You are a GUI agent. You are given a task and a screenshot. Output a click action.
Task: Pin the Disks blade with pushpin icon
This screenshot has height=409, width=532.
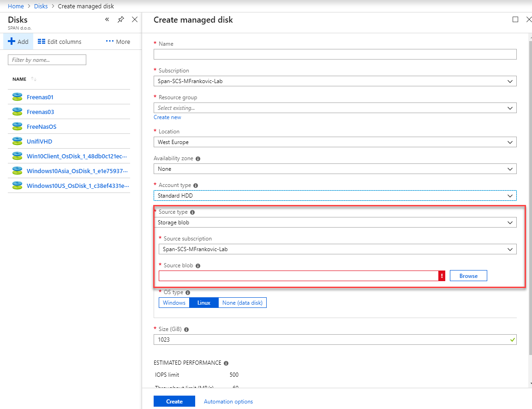click(x=120, y=19)
